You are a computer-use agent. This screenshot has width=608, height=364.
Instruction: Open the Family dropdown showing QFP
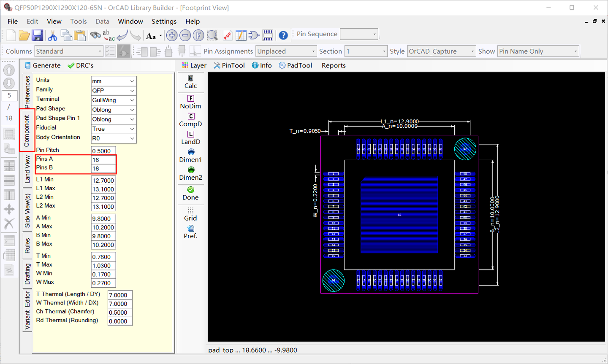point(113,90)
